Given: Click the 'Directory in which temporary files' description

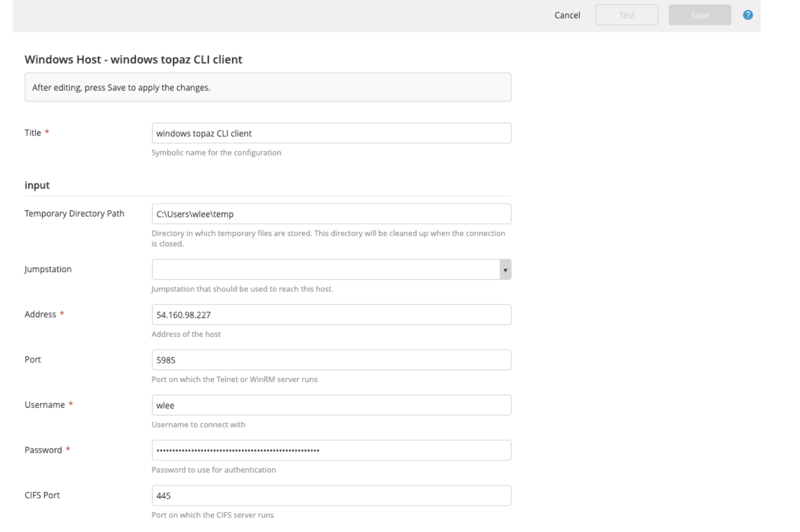Looking at the screenshot, I should click(328, 239).
